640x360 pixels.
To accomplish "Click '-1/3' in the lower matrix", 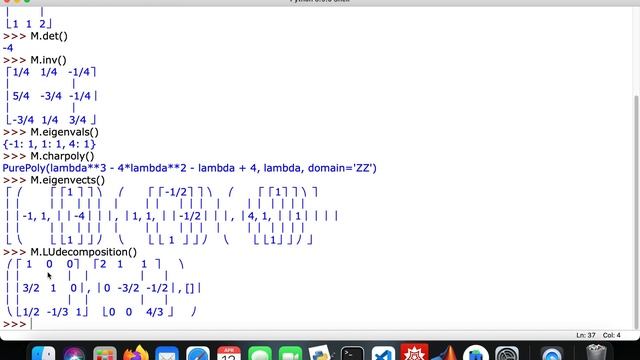I will click(58, 312).
